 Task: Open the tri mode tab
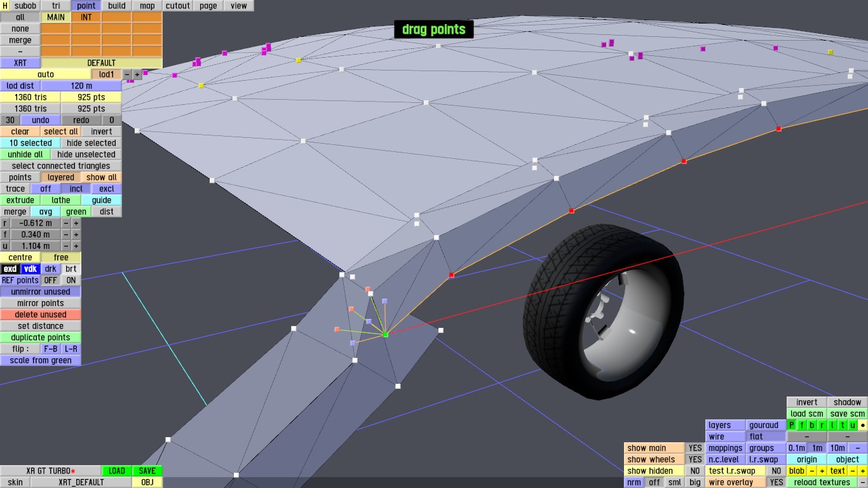(x=56, y=6)
